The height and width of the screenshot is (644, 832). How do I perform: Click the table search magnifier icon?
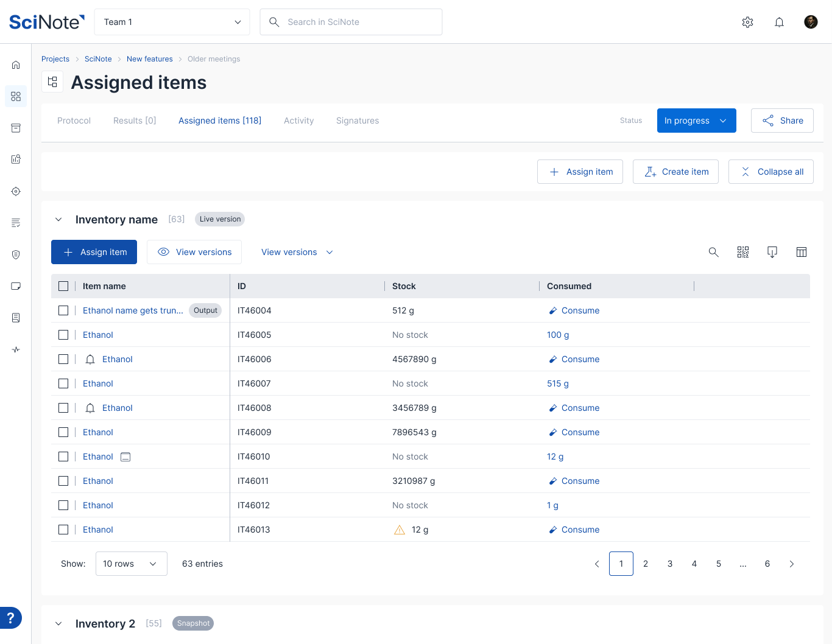tap(714, 252)
